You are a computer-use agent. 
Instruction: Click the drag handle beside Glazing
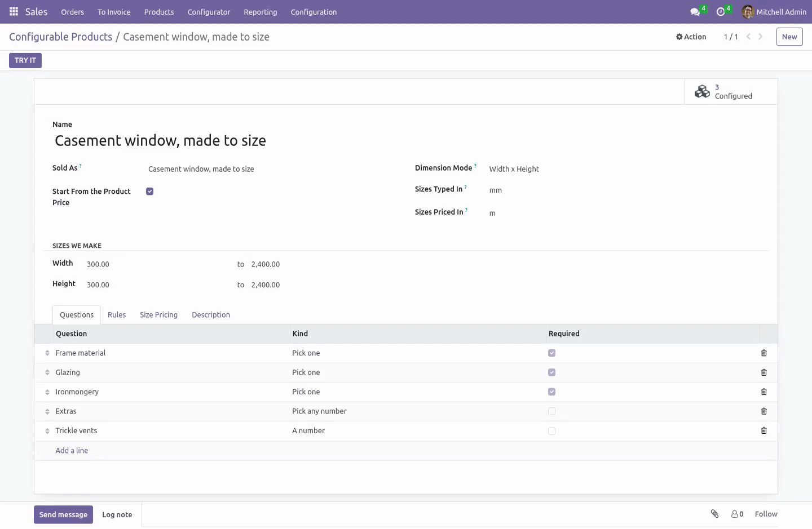47,372
